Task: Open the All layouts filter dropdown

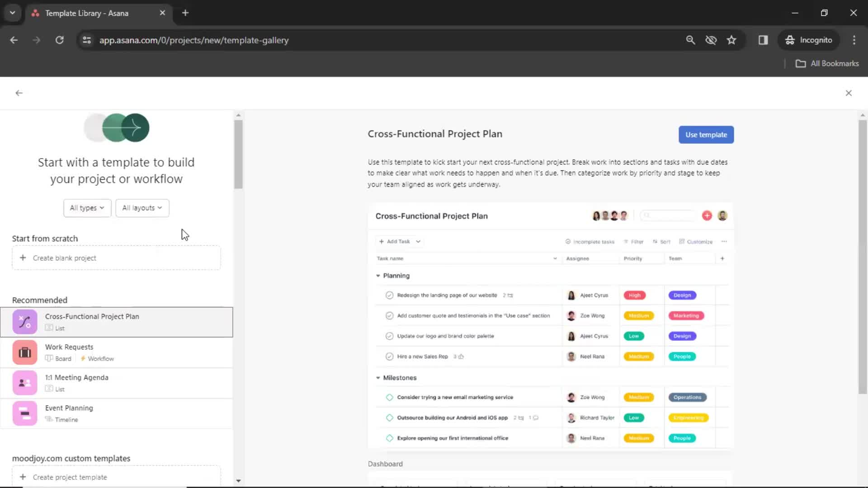Action: point(142,208)
